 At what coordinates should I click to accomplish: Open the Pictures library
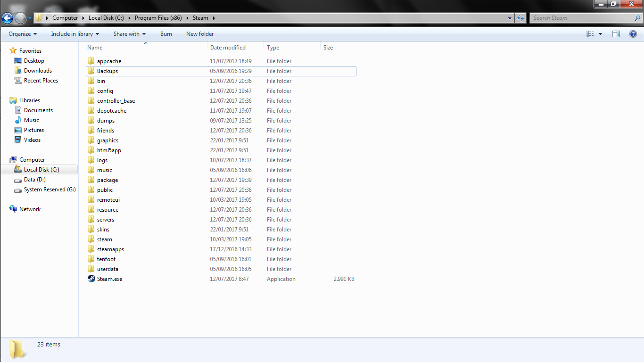[34, 130]
